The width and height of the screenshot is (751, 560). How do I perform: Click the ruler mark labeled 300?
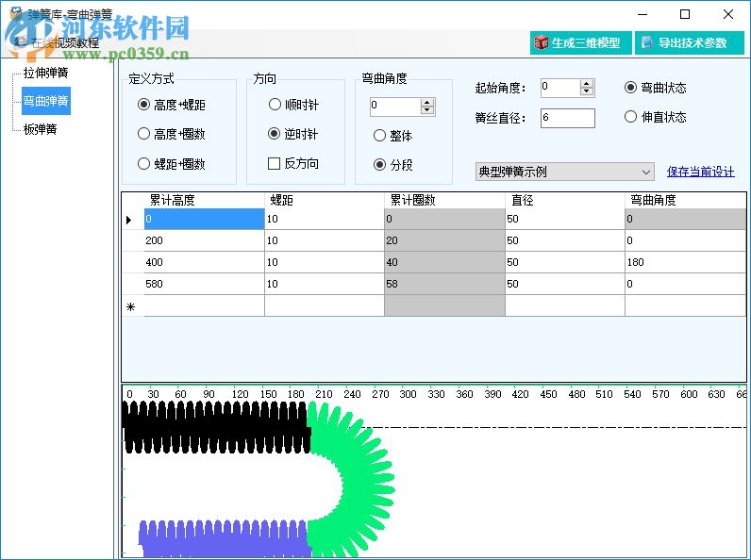[x=408, y=394]
